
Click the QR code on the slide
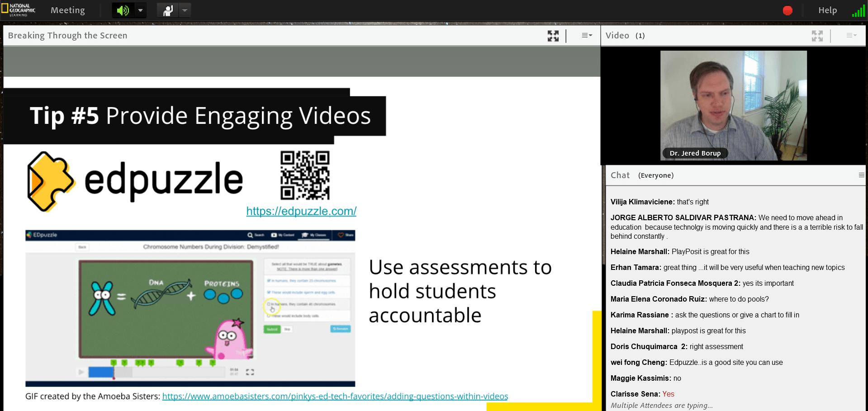tap(305, 175)
